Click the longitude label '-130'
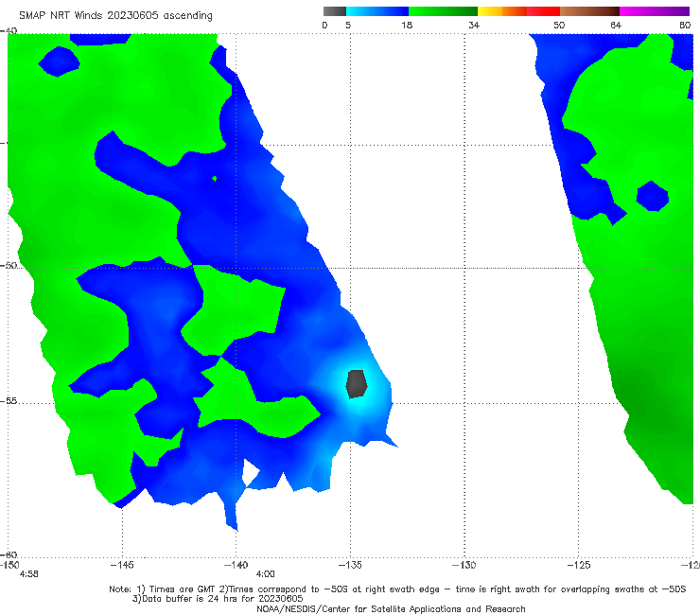The image size is (700, 615). point(464,565)
